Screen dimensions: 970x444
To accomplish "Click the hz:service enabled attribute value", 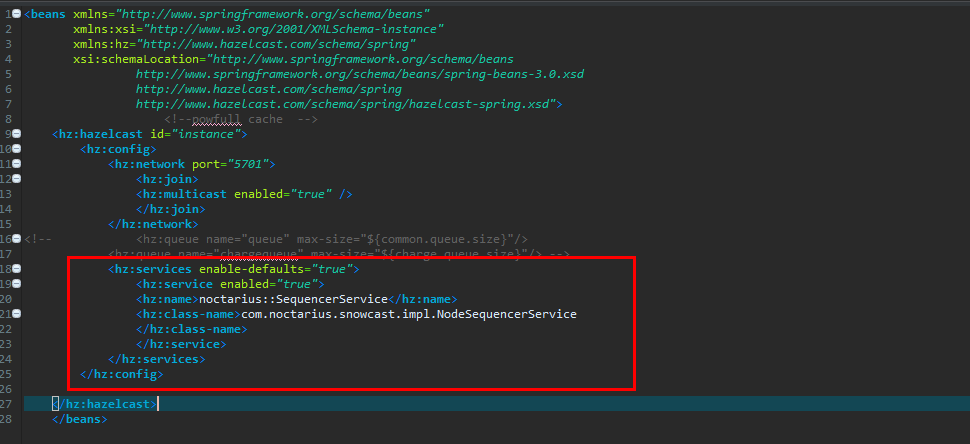I will pyautogui.click(x=297, y=284).
